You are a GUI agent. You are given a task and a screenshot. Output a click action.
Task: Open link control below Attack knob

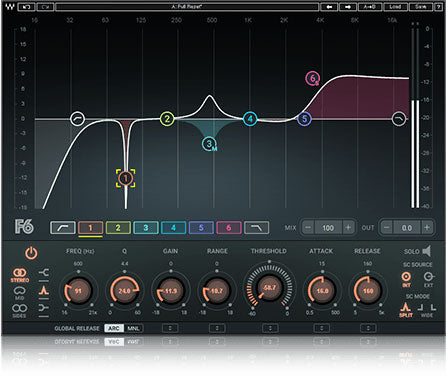[322, 328]
